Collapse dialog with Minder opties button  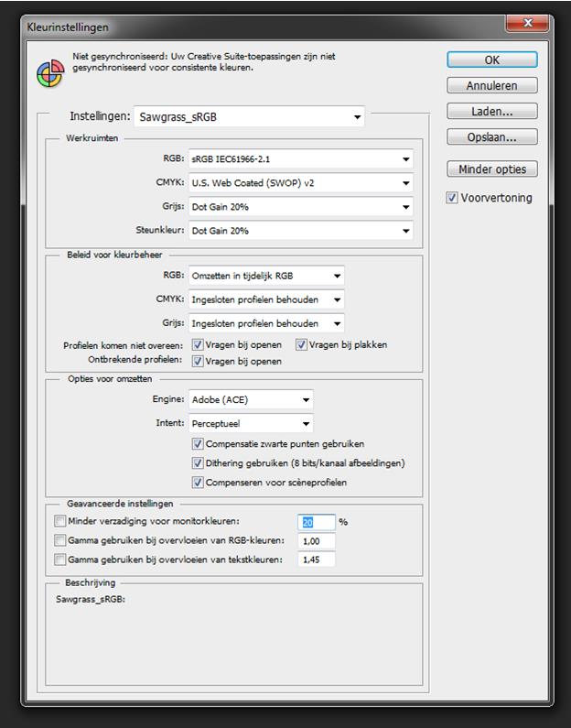click(x=492, y=169)
